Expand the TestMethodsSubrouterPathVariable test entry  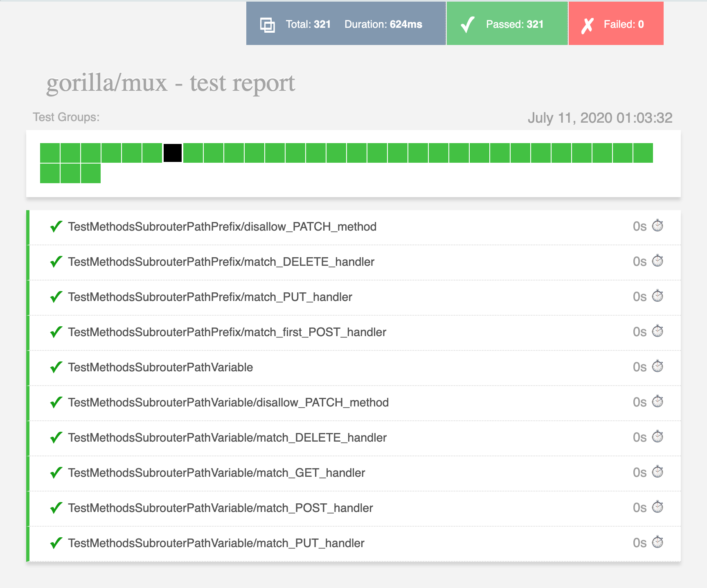160,367
